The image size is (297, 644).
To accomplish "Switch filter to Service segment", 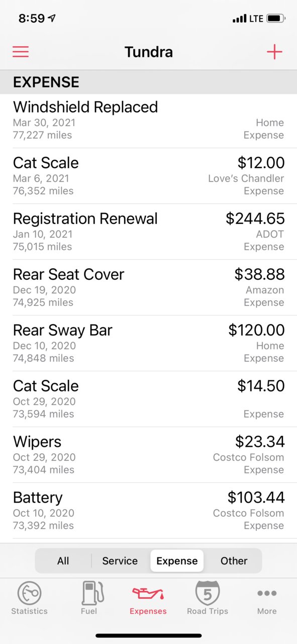I will [120, 560].
